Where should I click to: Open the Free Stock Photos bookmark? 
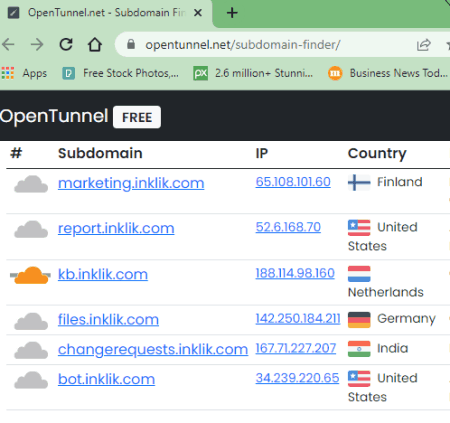pos(120,73)
